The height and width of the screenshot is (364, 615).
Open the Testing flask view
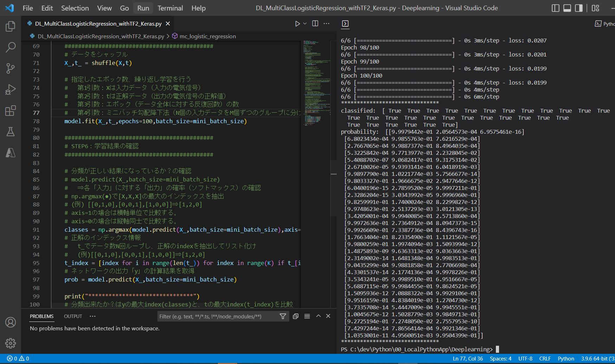point(11,132)
